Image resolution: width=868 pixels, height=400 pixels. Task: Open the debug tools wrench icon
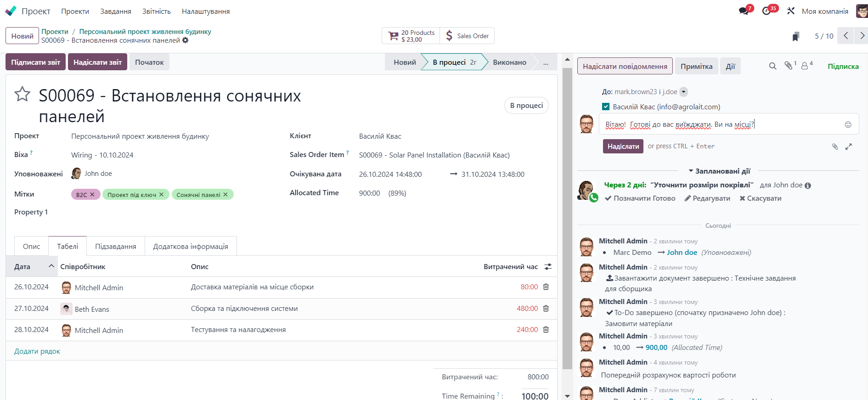click(x=791, y=11)
